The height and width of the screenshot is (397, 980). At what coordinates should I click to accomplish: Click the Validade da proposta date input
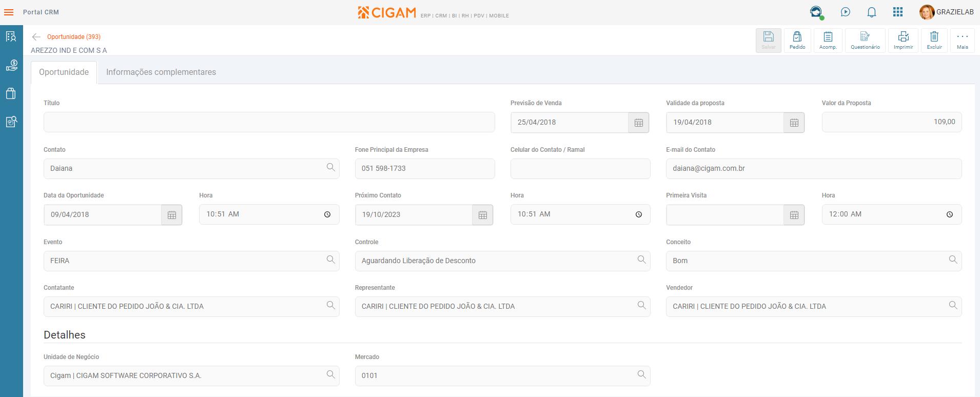725,123
